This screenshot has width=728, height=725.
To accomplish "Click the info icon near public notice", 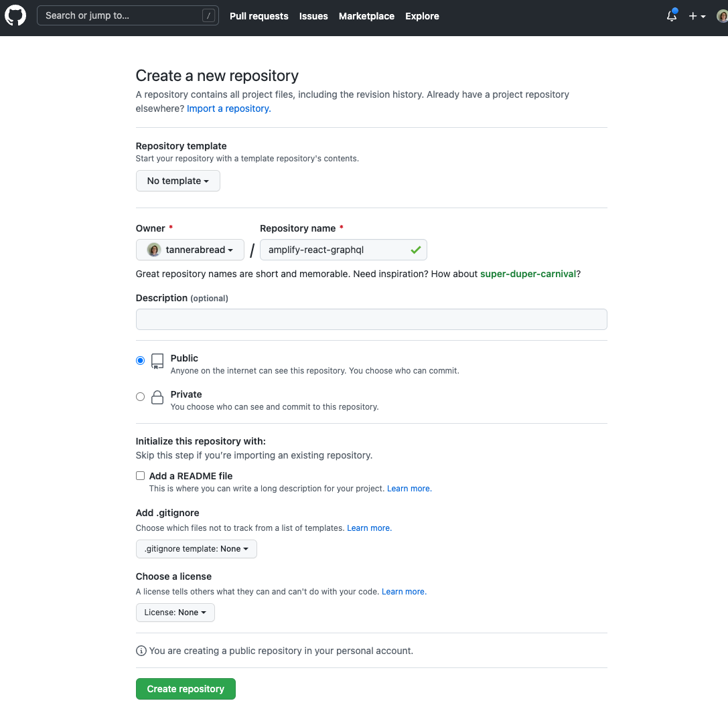I will 141,651.
